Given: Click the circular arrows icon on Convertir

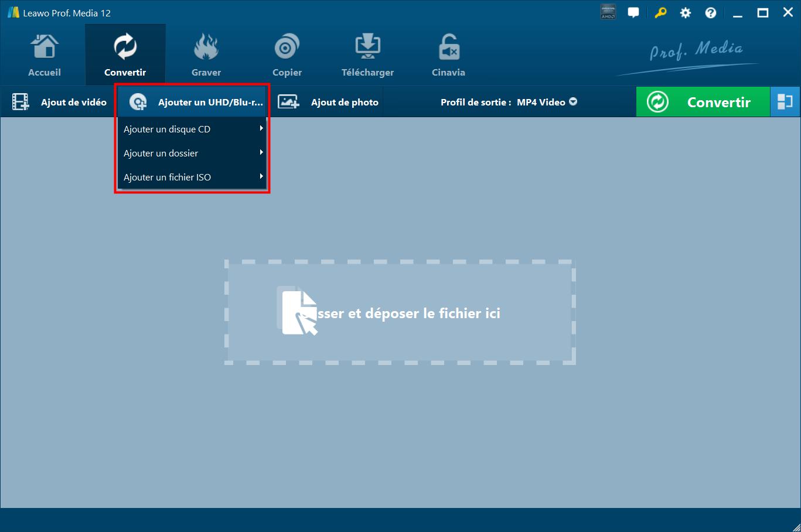Looking at the screenshot, I should (x=657, y=102).
